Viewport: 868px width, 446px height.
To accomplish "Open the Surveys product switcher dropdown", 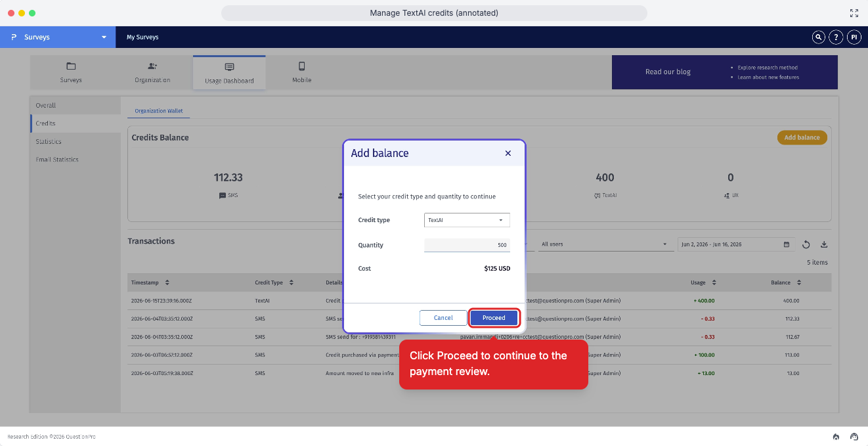I will (x=58, y=37).
